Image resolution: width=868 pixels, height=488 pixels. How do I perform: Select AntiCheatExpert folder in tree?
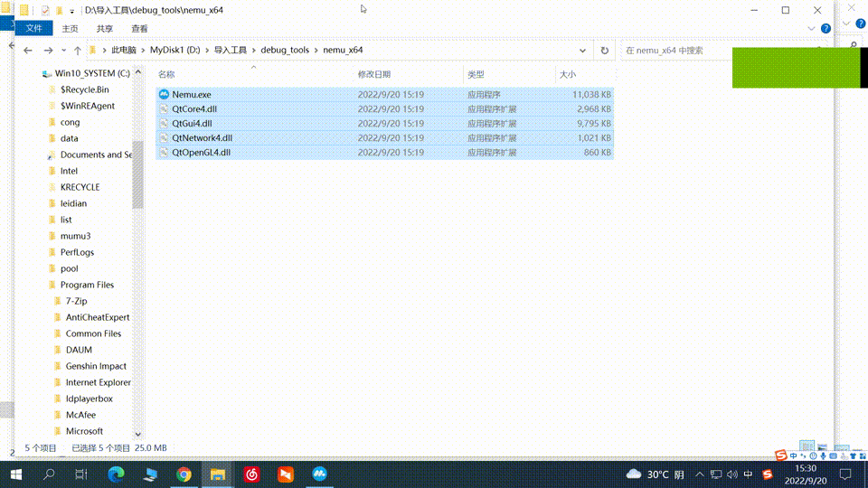tap(98, 317)
